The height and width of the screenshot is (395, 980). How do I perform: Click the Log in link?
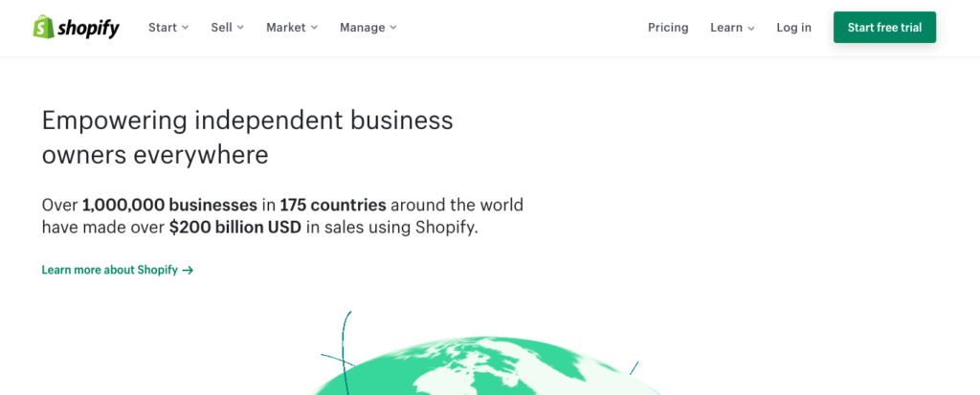[x=793, y=28]
